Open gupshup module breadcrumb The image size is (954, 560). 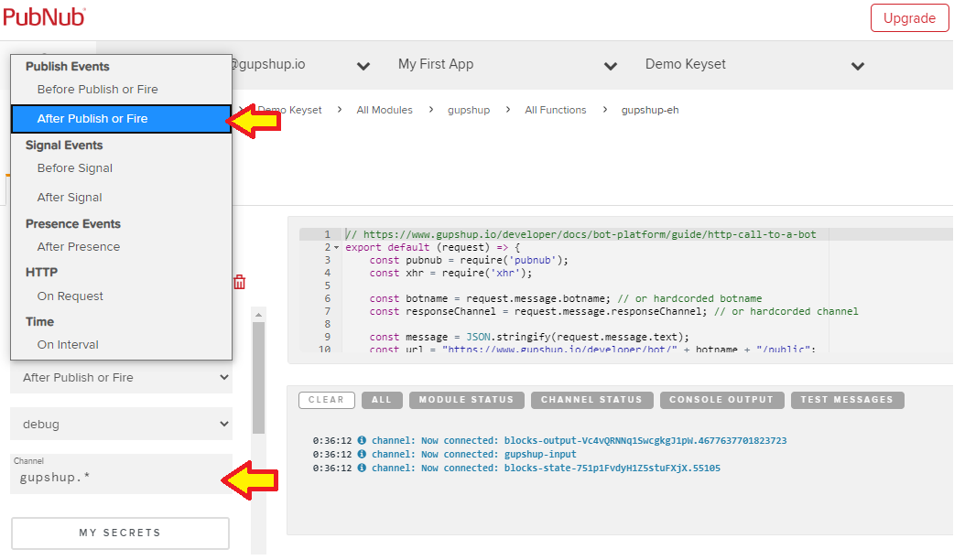coord(469,110)
